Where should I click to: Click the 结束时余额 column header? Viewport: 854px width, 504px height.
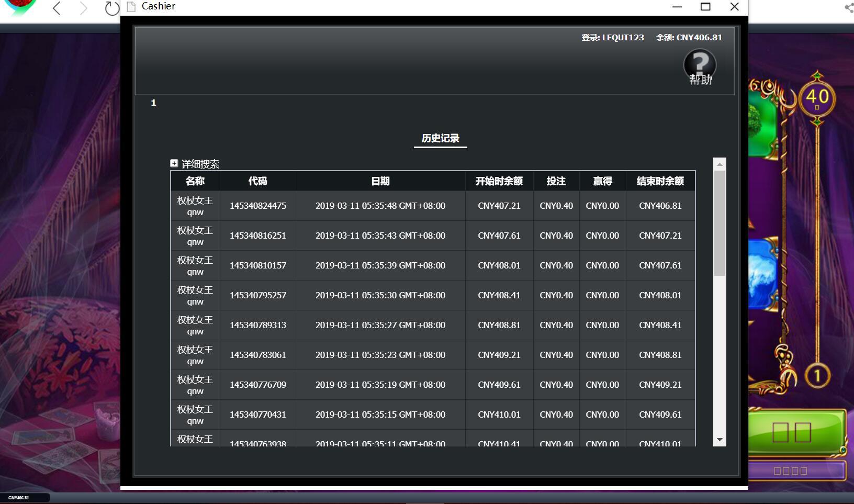pos(660,181)
